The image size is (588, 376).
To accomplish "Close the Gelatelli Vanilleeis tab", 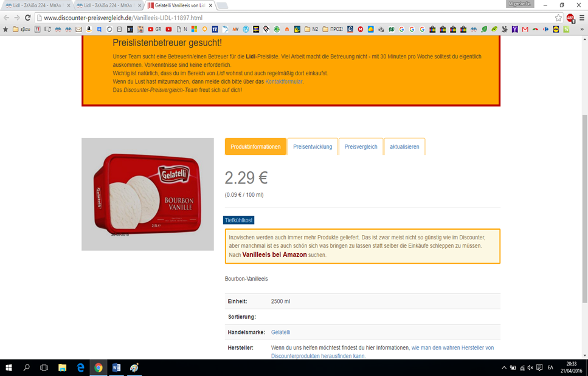I will click(210, 5).
